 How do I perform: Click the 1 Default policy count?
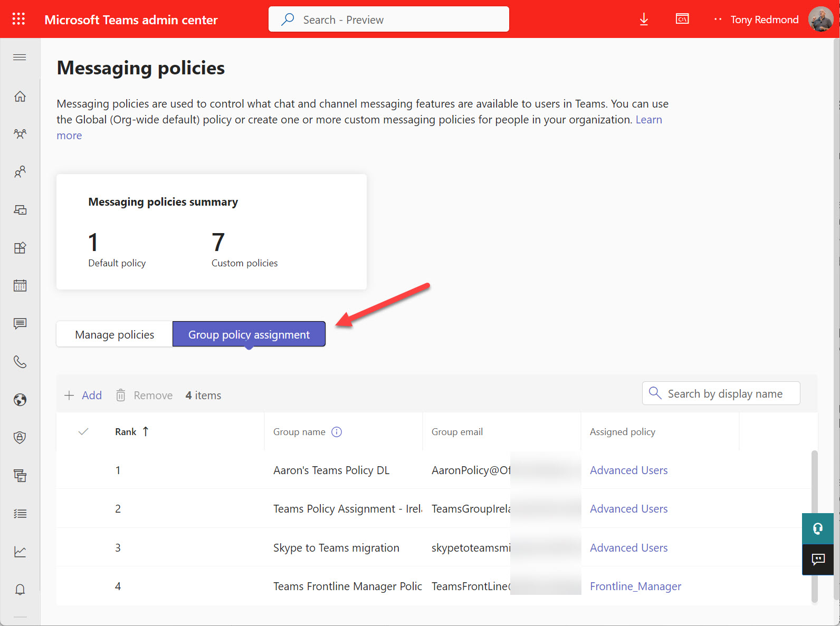point(117,250)
